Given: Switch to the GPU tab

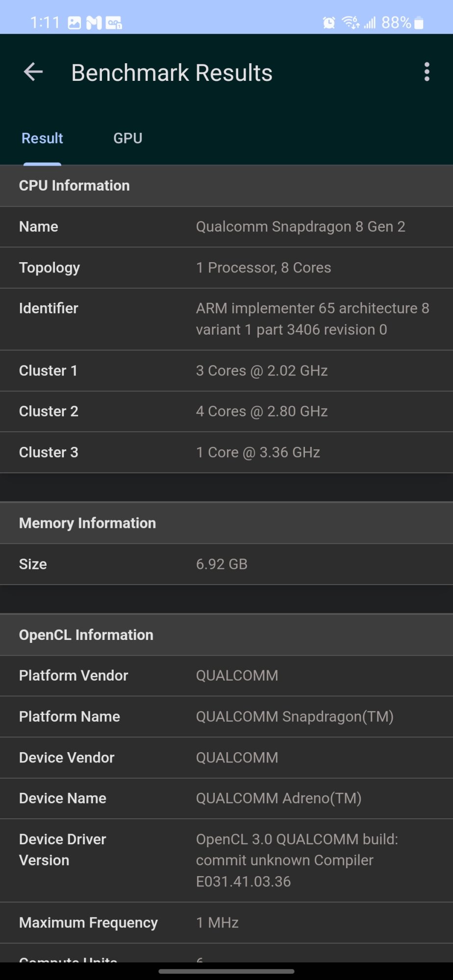Looking at the screenshot, I should pyautogui.click(x=127, y=138).
